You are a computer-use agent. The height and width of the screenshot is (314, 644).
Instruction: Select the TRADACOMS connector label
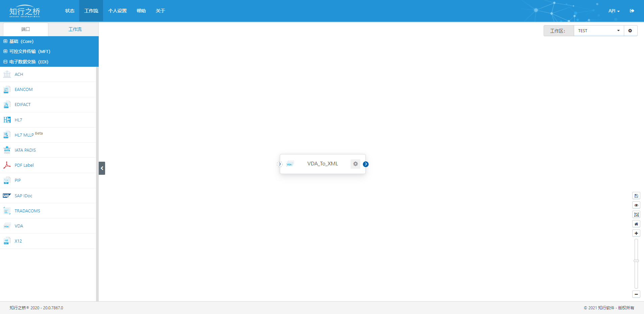click(28, 211)
